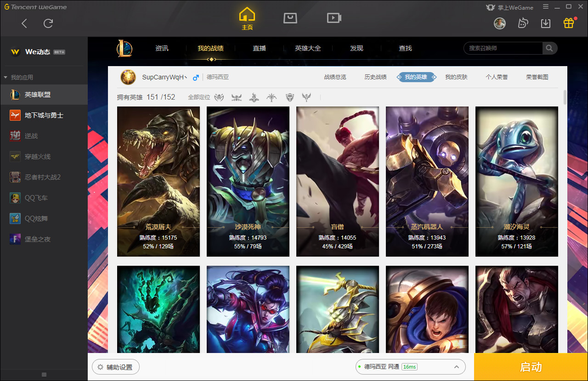Click the search magnifier button

click(x=549, y=48)
